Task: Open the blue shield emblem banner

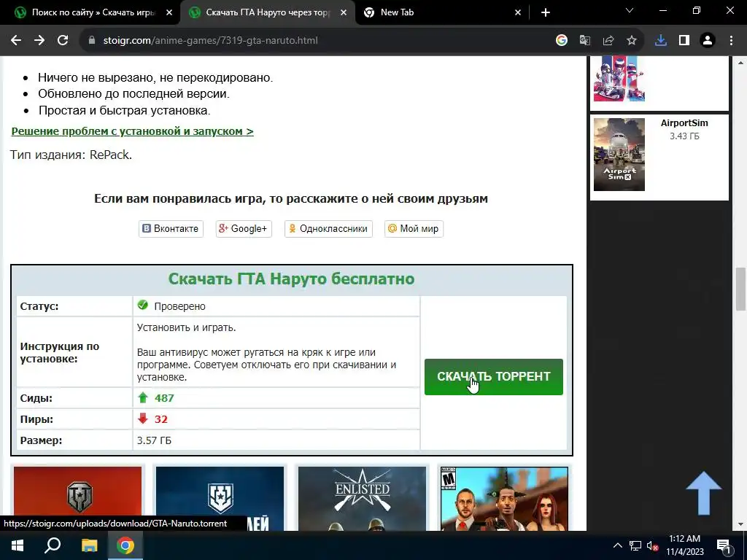Action: point(220,499)
